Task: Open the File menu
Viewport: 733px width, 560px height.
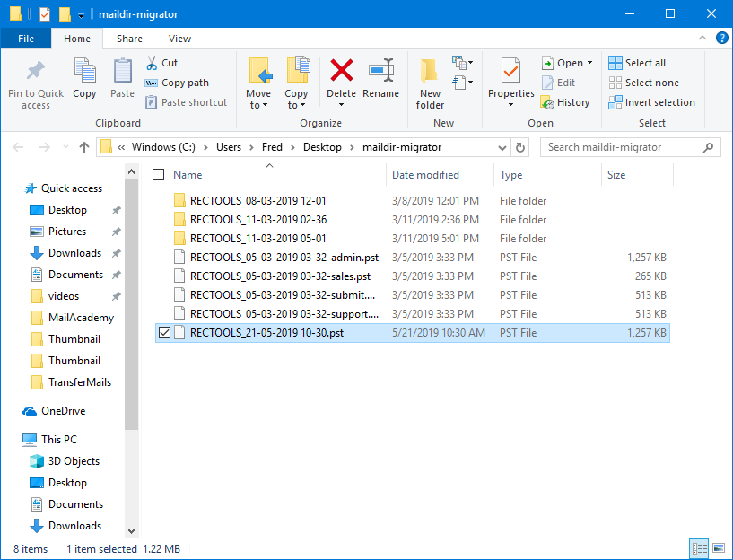Action: (x=26, y=39)
